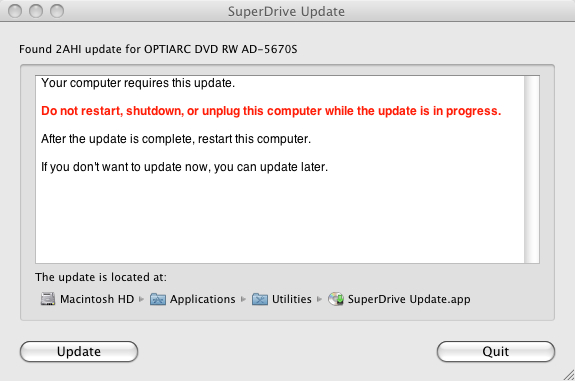This screenshot has height=381, width=575.
Task: Select the Applications folder icon in path
Action: coord(158,299)
